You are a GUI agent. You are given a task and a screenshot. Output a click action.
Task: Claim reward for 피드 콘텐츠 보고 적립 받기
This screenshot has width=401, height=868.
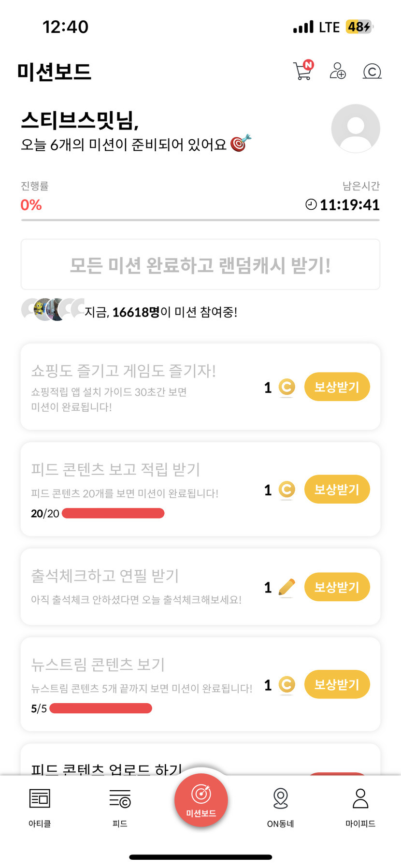coord(337,490)
